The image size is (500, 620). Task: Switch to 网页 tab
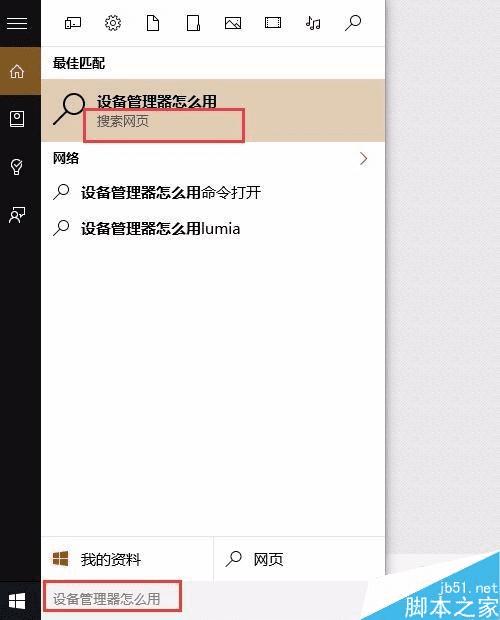coord(299,560)
